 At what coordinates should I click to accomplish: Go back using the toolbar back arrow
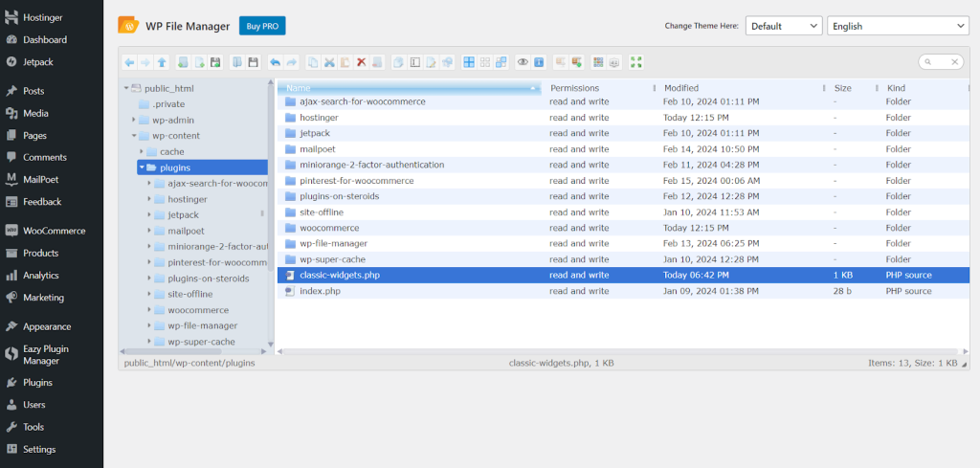tap(129, 62)
